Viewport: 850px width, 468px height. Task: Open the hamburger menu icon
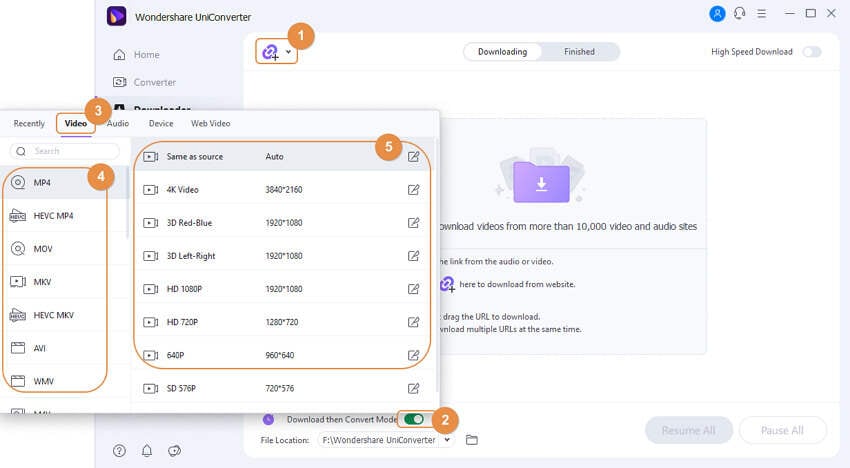[762, 14]
